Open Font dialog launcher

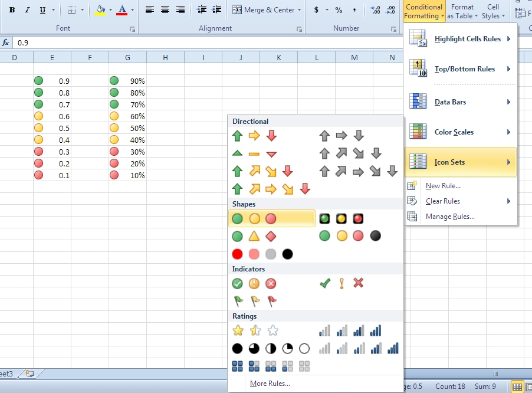[x=132, y=30]
